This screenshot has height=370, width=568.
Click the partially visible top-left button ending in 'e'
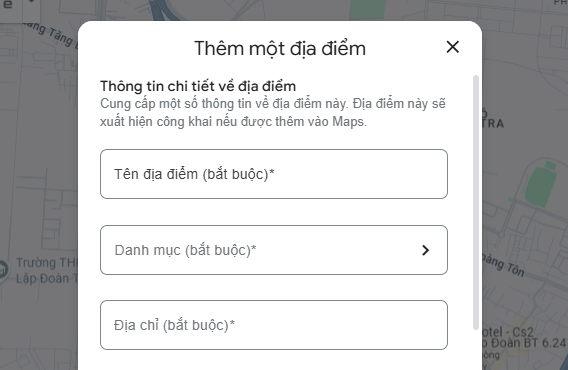(10, 6)
